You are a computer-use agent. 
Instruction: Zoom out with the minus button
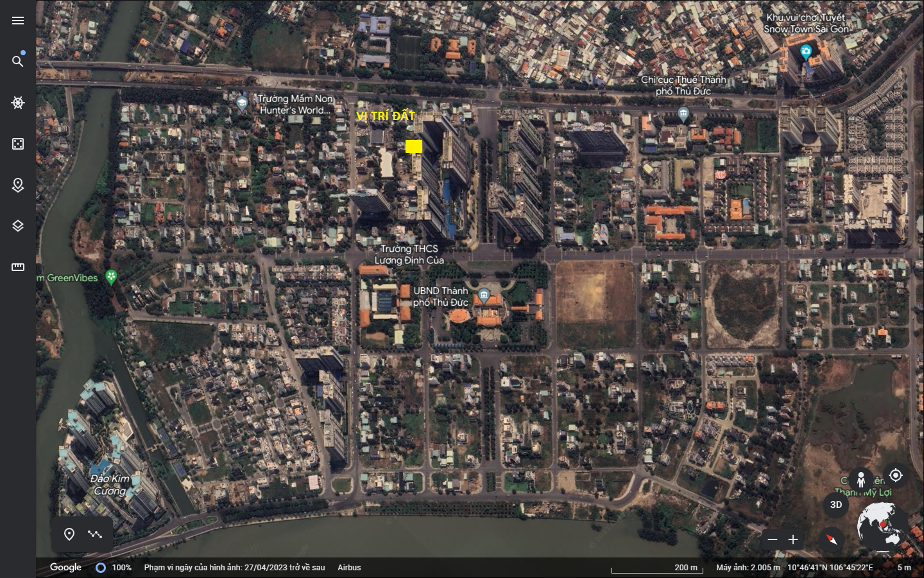[773, 539]
